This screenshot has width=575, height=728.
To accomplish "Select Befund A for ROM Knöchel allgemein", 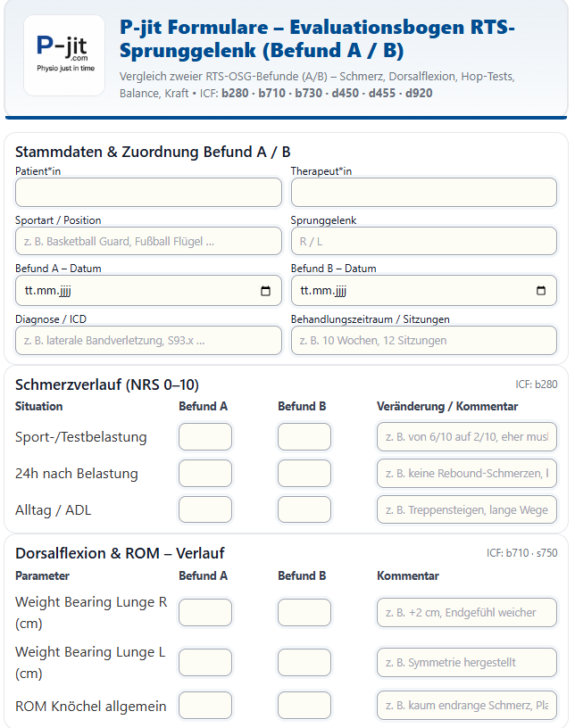I will [x=205, y=705].
